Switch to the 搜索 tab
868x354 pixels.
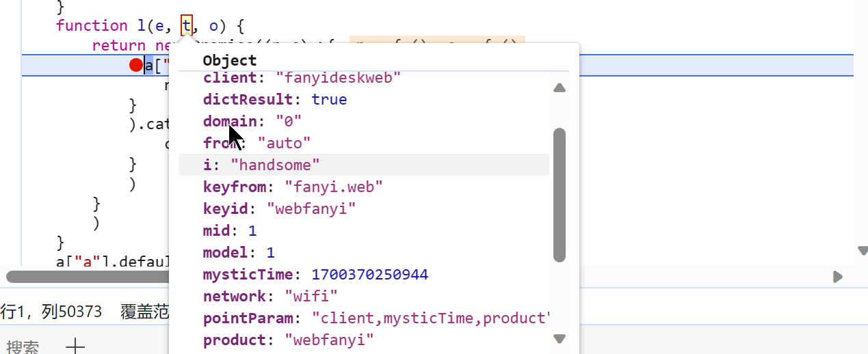(22, 347)
